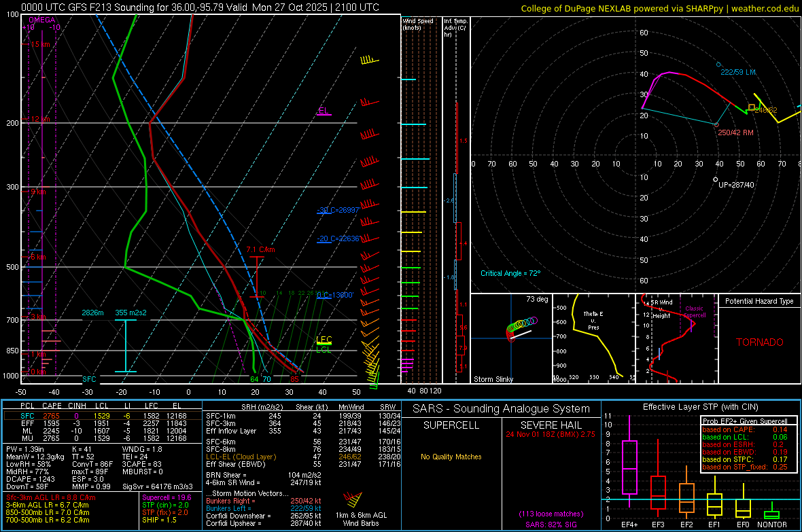Click the Sfc-3km AGL LR = 8.8 C/km
802x532 pixels.
tap(51, 497)
